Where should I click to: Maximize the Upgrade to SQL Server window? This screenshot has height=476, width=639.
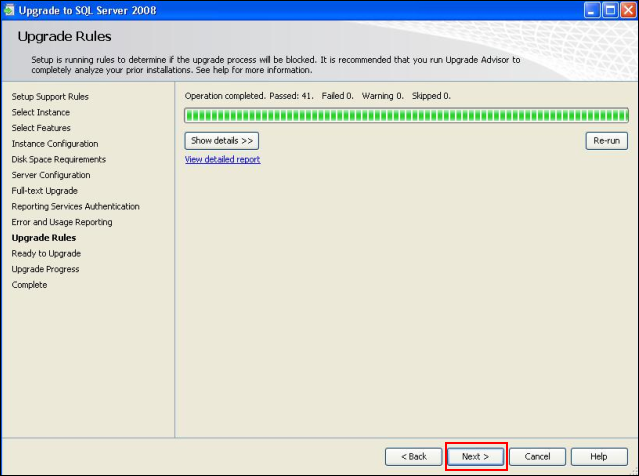pos(610,10)
